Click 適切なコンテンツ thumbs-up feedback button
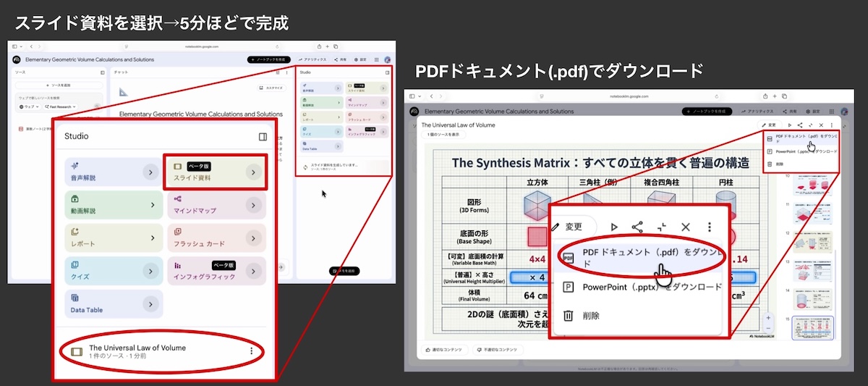The image size is (868, 386). [x=444, y=350]
